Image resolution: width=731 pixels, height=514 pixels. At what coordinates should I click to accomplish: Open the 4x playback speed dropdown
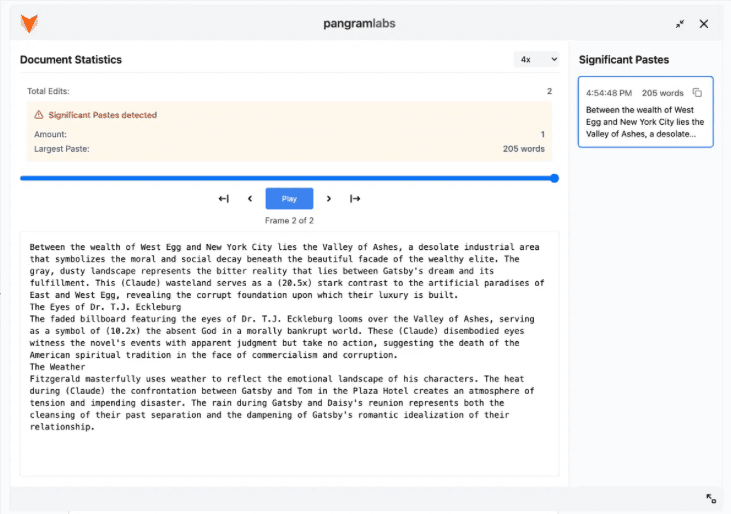538,60
